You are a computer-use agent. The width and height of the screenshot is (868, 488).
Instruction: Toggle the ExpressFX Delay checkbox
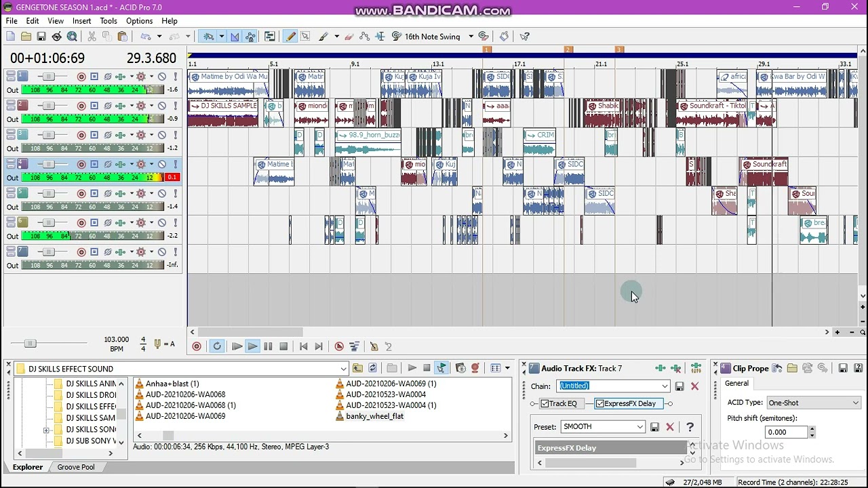click(x=600, y=404)
